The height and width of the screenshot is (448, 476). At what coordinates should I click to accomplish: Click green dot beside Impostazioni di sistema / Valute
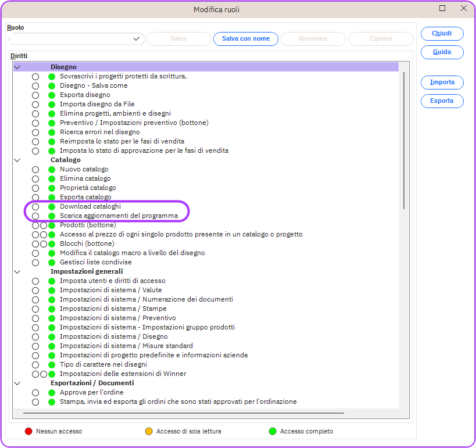point(52,290)
